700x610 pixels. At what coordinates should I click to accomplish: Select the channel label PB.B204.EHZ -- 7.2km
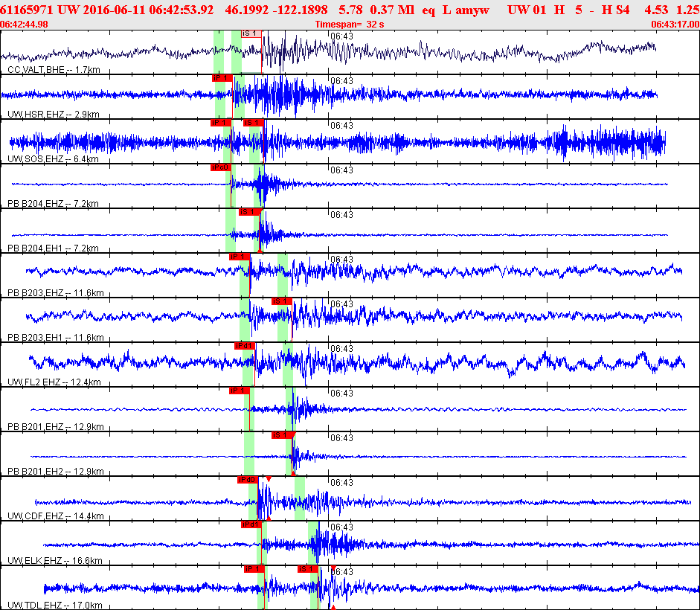pyautogui.click(x=53, y=204)
